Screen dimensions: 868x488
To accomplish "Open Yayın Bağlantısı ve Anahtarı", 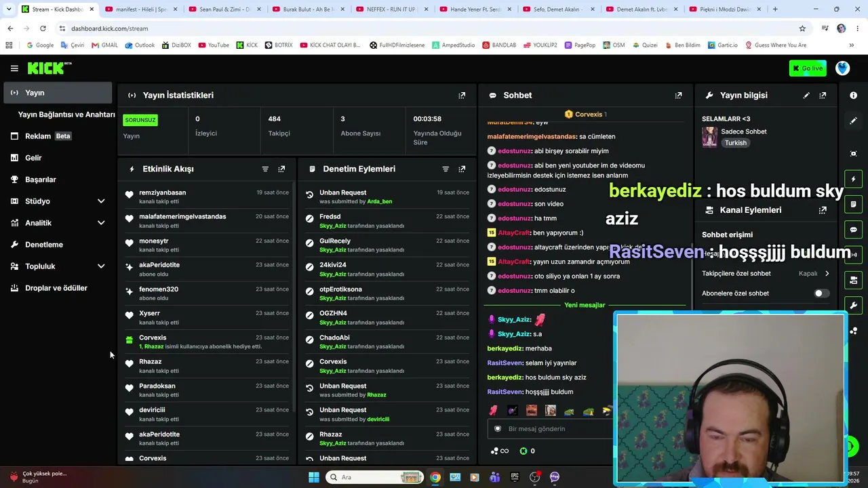I will 66,115.
